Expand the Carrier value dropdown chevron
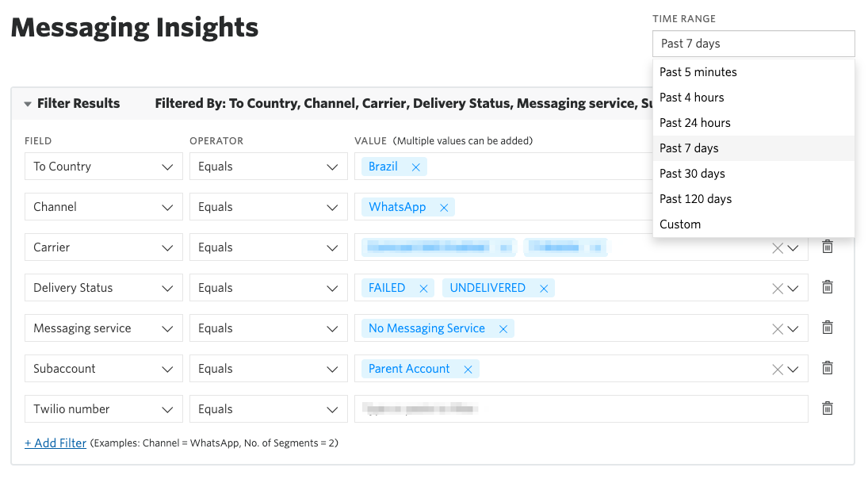The width and height of the screenshot is (868, 479). (x=792, y=247)
